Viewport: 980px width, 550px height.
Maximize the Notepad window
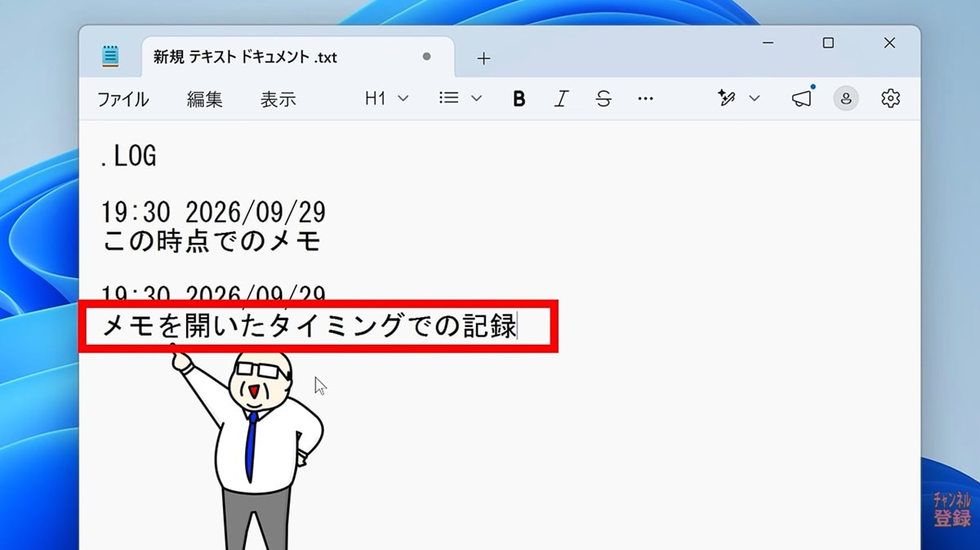[x=828, y=42]
